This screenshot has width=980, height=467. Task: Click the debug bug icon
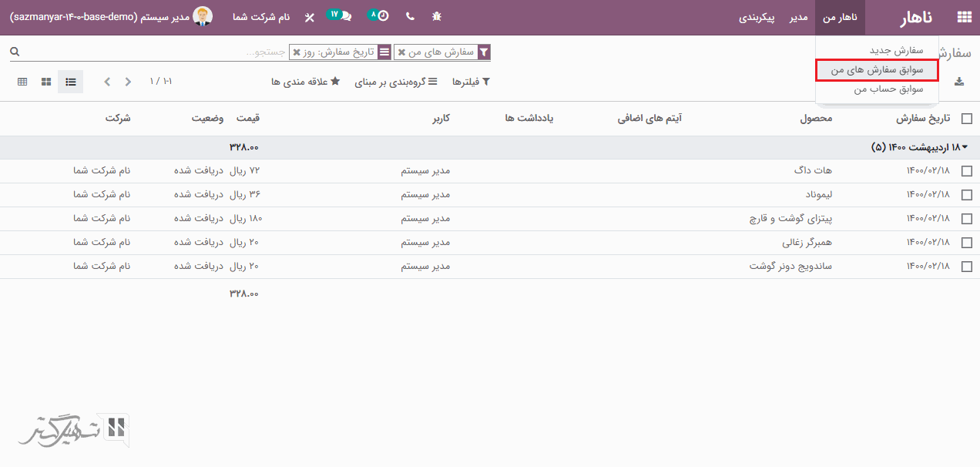click(x=437, y=16)
